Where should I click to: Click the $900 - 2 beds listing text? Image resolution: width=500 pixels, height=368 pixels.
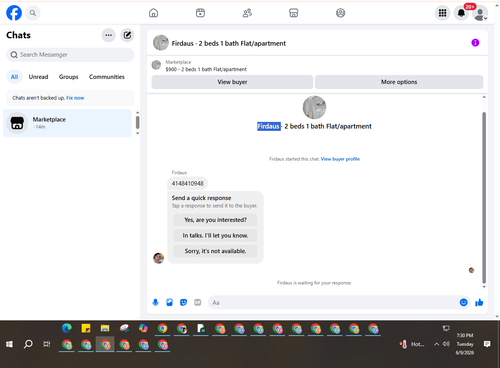tap(206, 69)
